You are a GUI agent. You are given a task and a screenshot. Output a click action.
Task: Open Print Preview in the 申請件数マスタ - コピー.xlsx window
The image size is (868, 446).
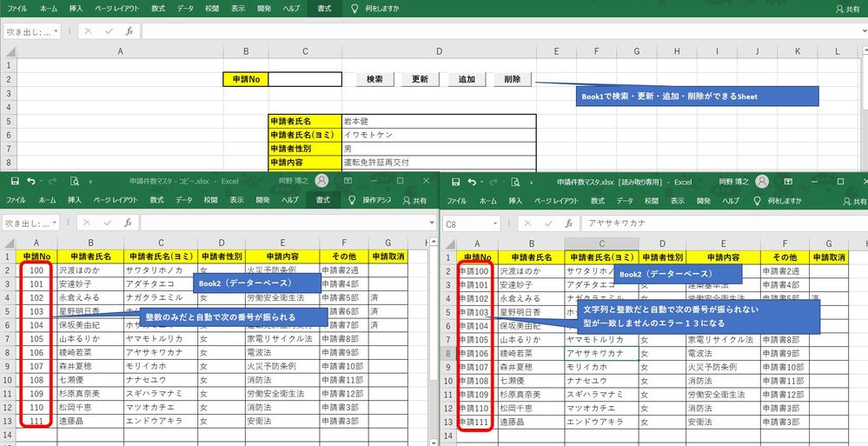(76, 181)
